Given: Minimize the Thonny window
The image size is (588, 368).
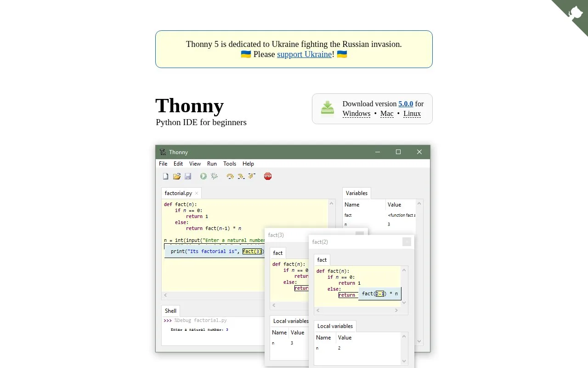Looking at the screenshot, I should click(378, 152).
